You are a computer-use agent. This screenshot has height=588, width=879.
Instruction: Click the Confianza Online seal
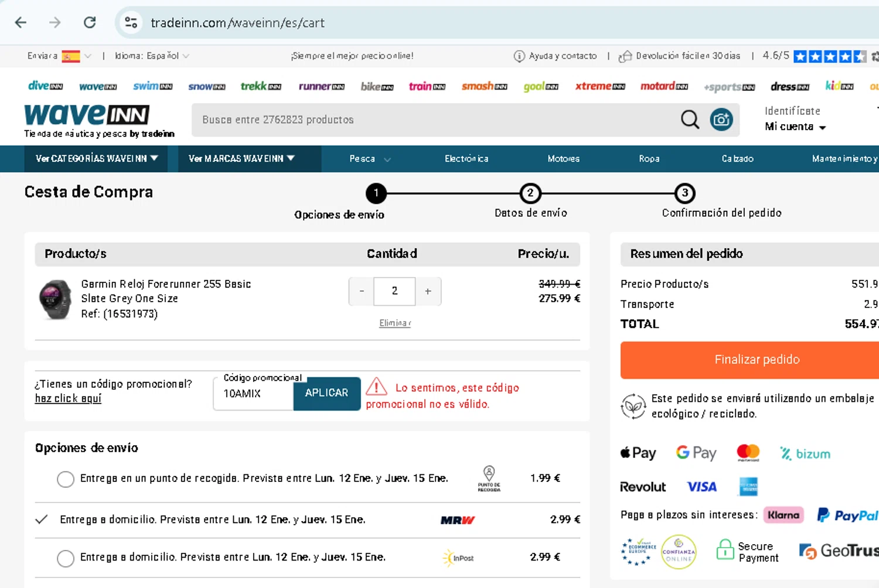[679, 552]
